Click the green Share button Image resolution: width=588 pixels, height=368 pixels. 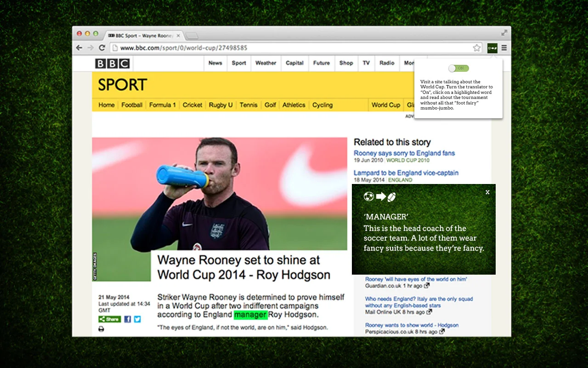pos(109,319)
